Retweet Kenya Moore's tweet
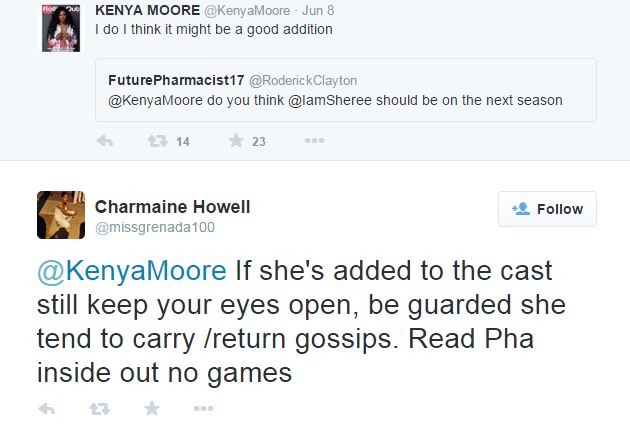Screen dimensions: 630x425 pos(157,141)
